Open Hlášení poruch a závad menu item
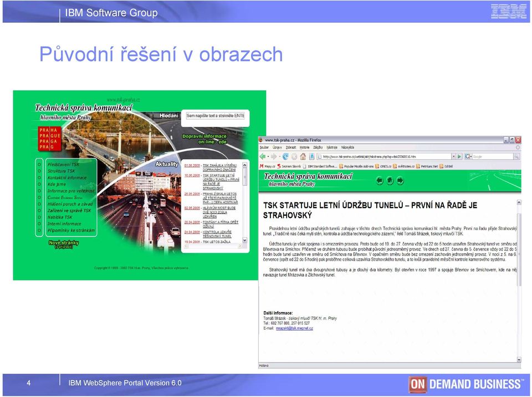This screenshot has height=397, width=532. (70, 204)
